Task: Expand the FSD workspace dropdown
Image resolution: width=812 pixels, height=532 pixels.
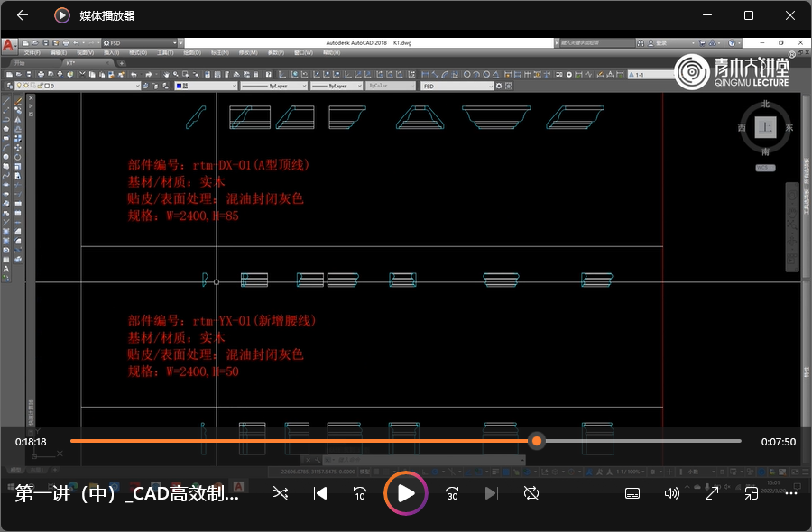Action: click(174, 43)
